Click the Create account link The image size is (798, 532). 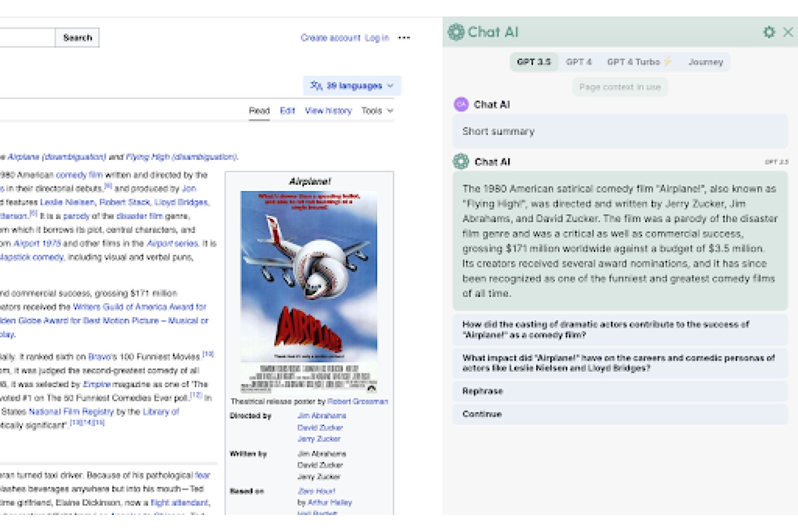(x=330, y=38)
